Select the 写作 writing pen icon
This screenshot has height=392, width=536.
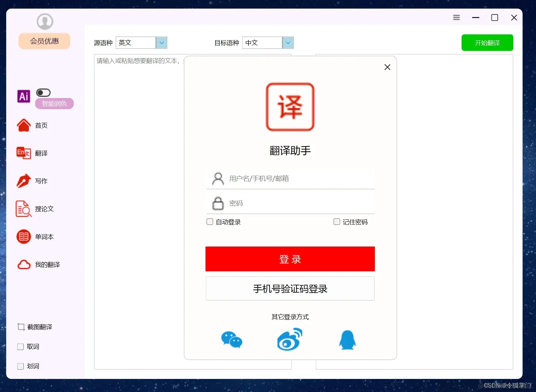tap(23, 181)
